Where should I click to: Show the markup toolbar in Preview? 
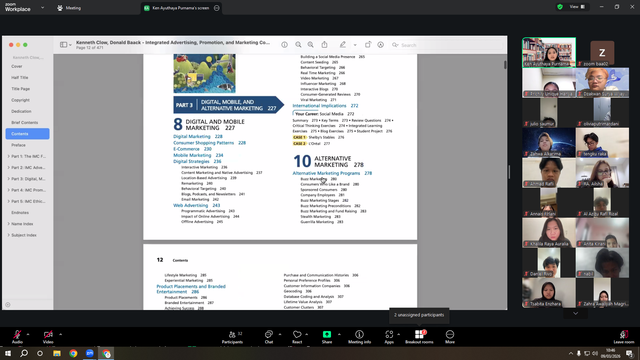pyautogui.click(x=380, y=45)
